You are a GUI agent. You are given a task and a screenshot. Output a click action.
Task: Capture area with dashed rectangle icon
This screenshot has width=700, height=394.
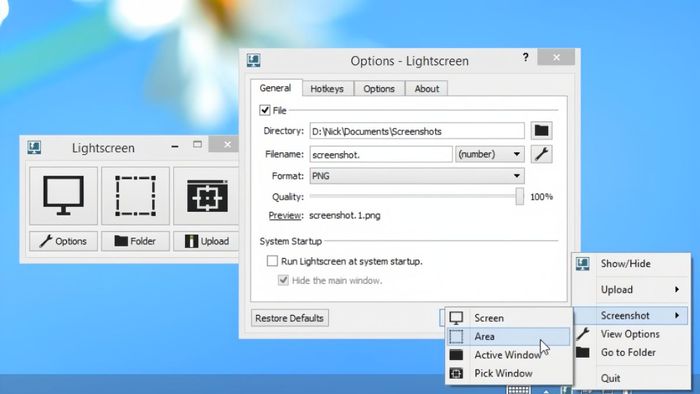click(x=135, y=196)
